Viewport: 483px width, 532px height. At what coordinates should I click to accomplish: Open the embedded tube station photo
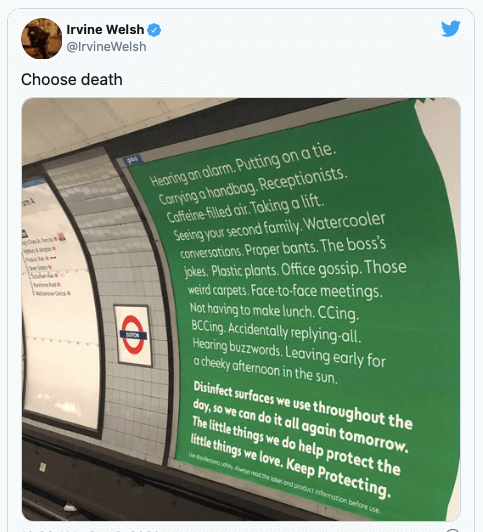click(x=241, y=309)
